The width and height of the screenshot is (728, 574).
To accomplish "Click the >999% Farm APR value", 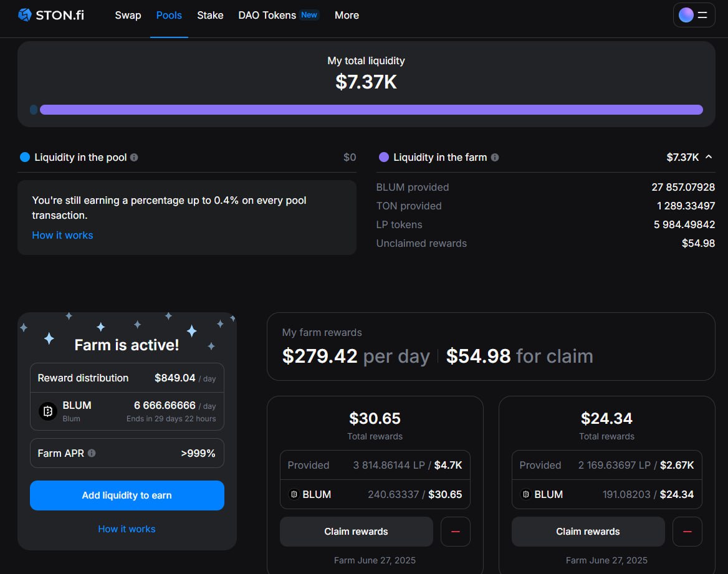I will (198, 453).
